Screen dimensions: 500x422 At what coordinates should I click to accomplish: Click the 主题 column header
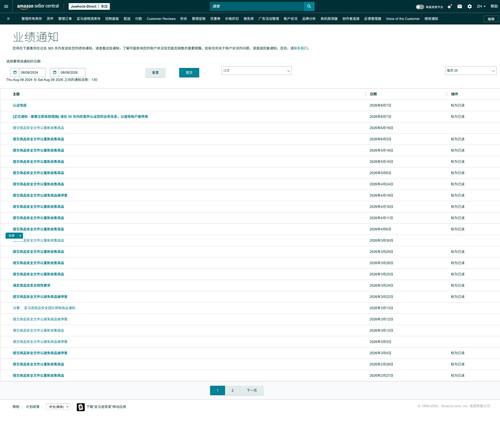click(16, 94)
